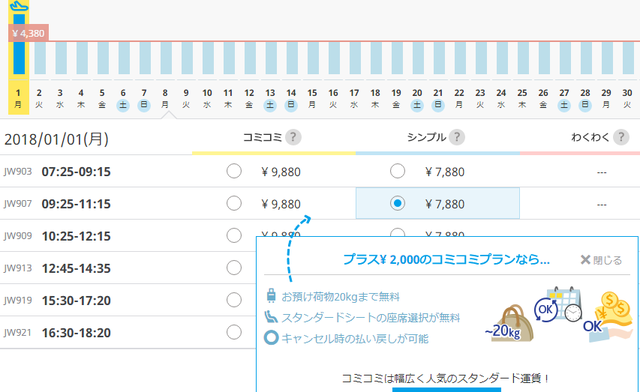Click the プラス¥2,000のコミコミプランなら popup title
Viewport: 640px width, 392px height.
pyautogui.click(x=446, y=259)
